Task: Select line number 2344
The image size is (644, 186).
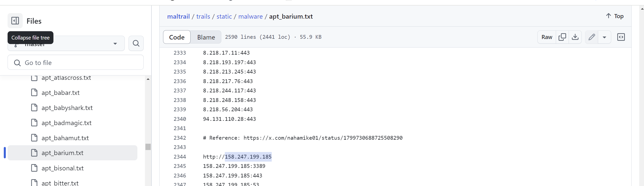Action: (x=180, y=157)
